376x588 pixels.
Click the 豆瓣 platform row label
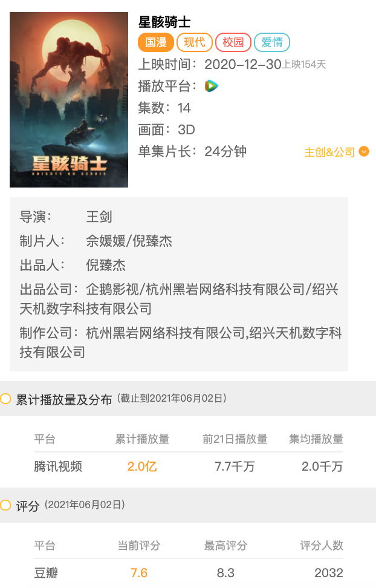(46, 573)
